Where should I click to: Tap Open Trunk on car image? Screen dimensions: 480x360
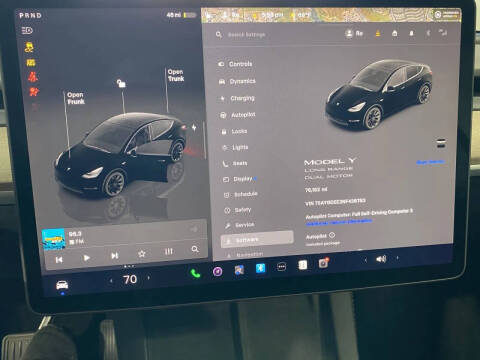[176, 75]
